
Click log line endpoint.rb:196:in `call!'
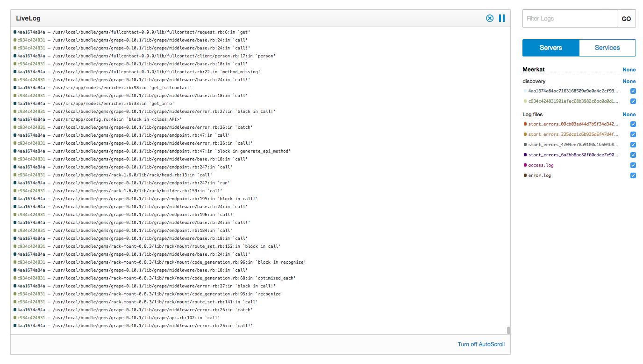click(x=124, y=214)
